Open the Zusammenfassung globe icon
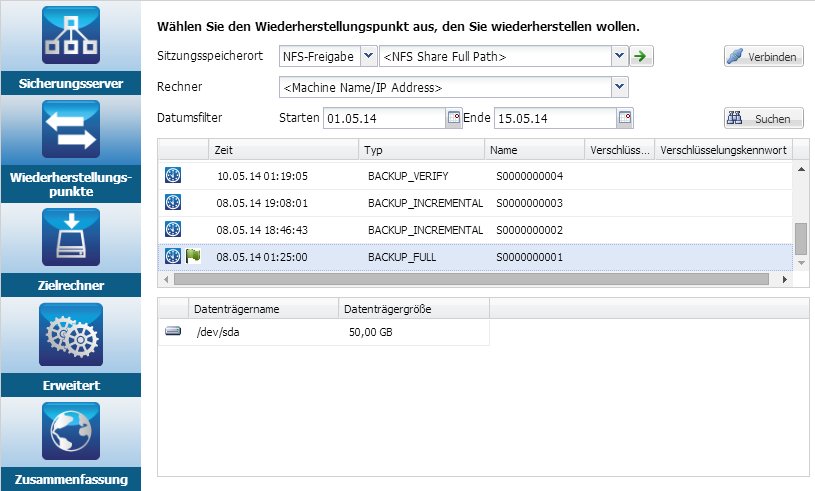 (x=71, y=431)
